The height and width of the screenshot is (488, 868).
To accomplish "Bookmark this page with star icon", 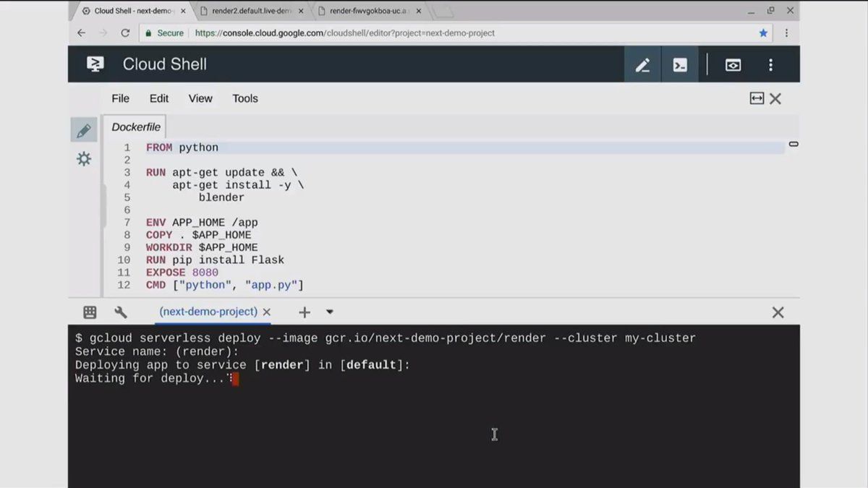I will [x=763, y=33].
